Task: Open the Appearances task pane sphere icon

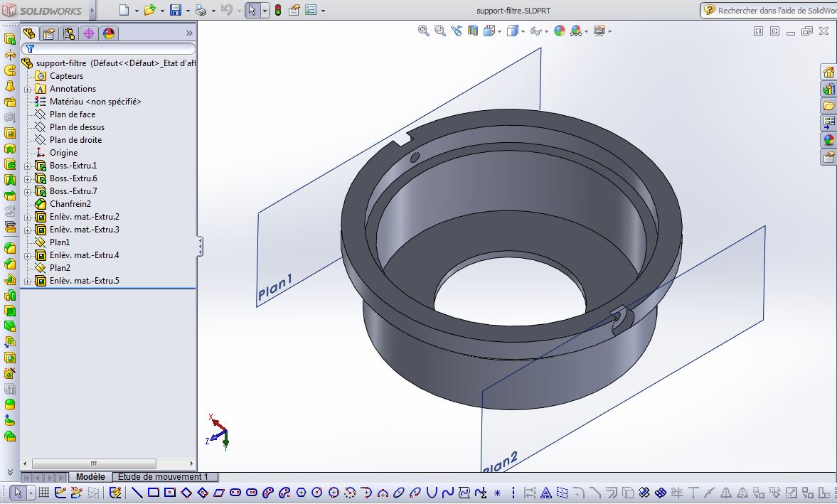Action: 828,140
